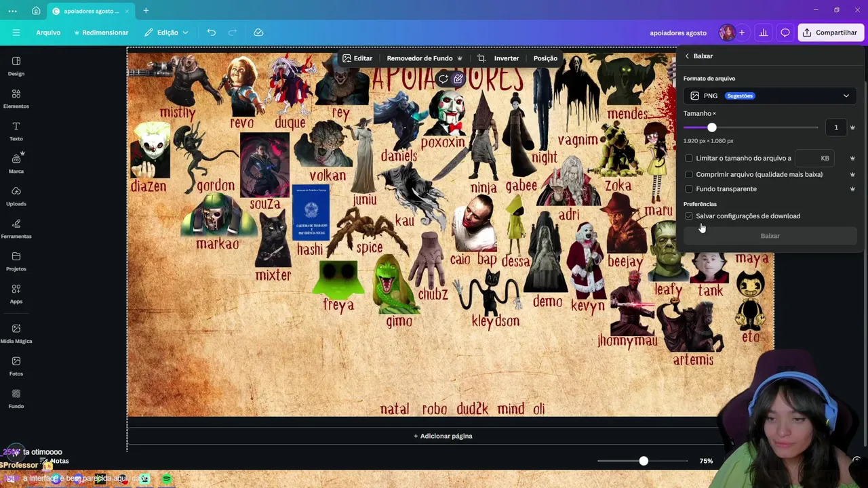The height and width of the screenshot is (488, 868).
Task: Open the Fotos sidebar panel
Action: pos(16,366)
